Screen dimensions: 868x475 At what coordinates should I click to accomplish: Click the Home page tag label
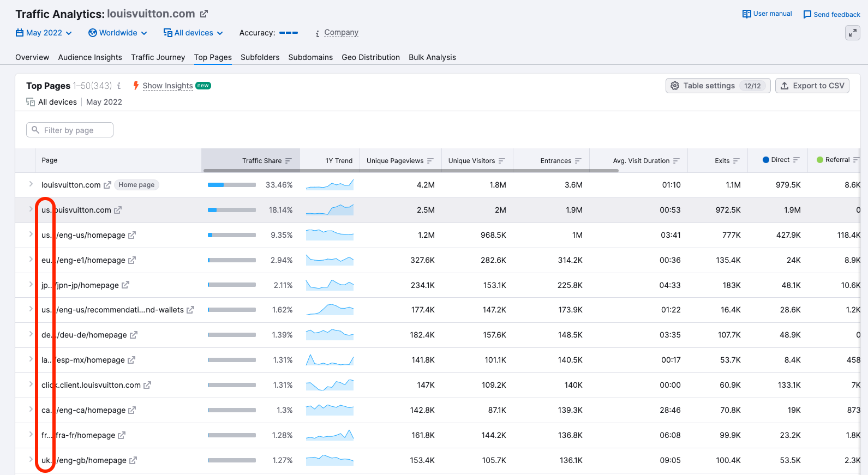136,185
